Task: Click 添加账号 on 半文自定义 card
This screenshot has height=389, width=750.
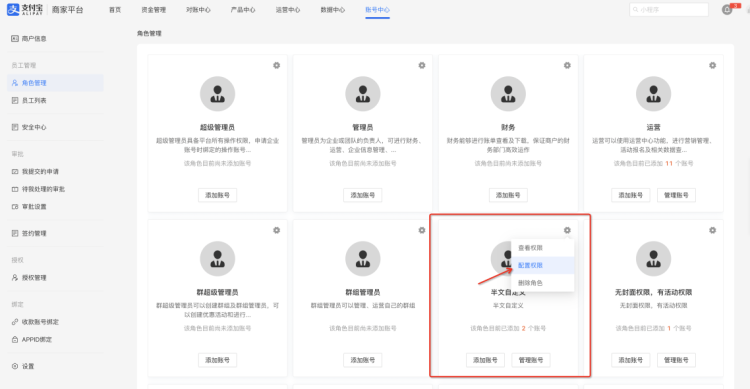Action: click(485, 360)
